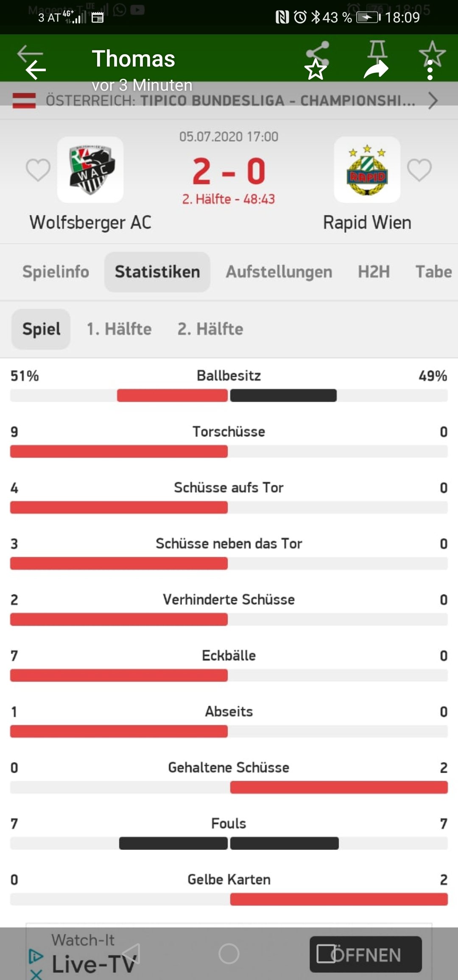
Task: Tap the ÖFFNEN button on ad
Action: [x=366, y=955]
